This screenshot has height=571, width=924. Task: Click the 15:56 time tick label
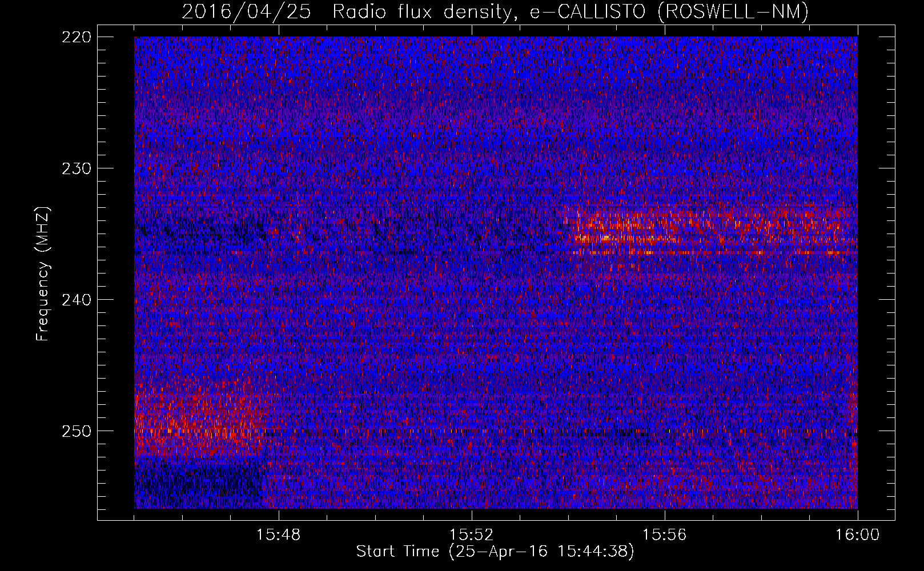coord(665,535)
